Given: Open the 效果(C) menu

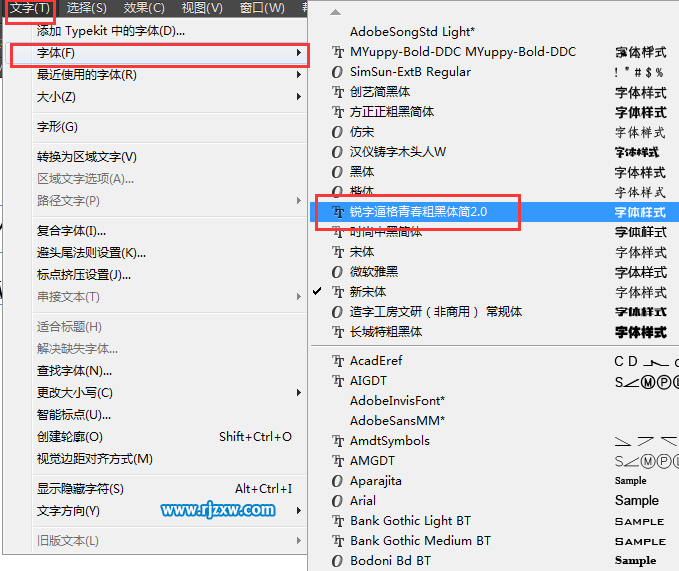Looking at the screenshot, I should coord(144,8).
